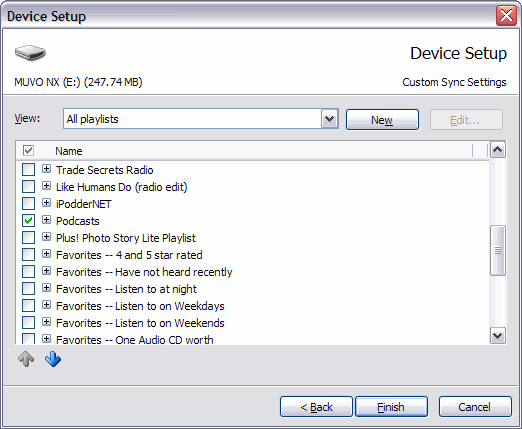Uncheck the Podcasts playlist checkbox

click(x=28, y=220)
